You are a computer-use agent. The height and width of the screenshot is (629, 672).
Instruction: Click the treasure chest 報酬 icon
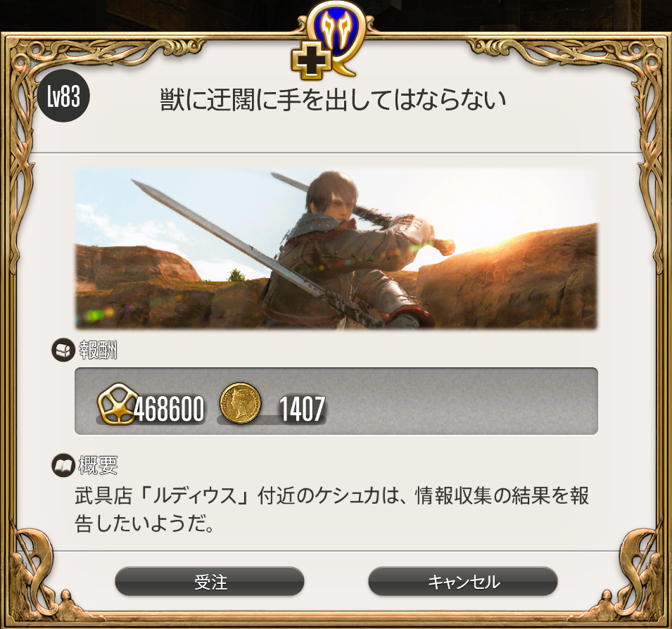[x=63, y=350]
